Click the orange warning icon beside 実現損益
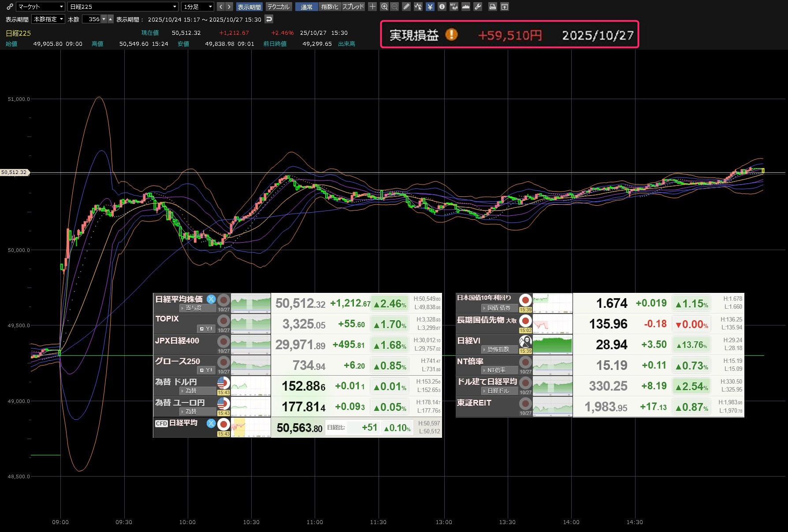The width and height of the screenshot is (788, 532). (451, 35)
